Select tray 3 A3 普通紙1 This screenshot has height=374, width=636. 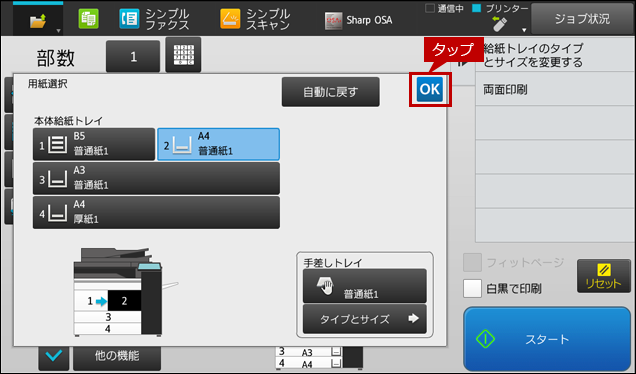(156, 178)
